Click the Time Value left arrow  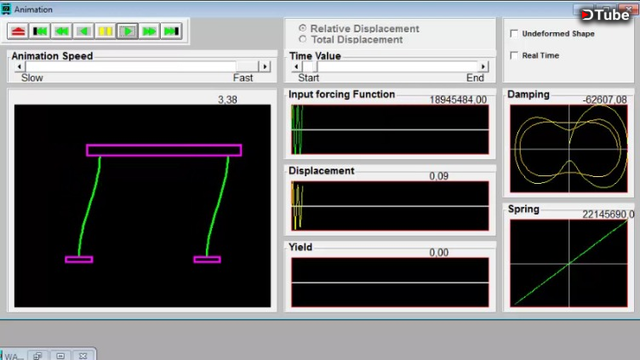tap(296, 67)
